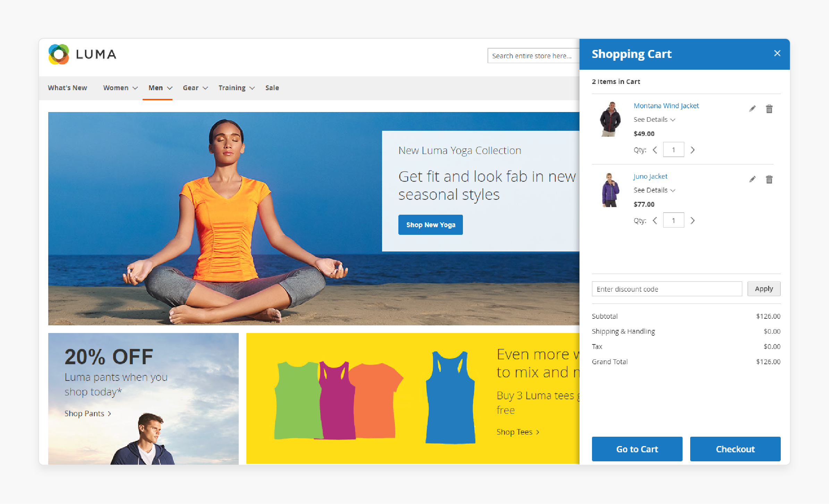The width and height of the screenshot is (829, 504).
Task: Decrease Montana Wind Jacket quantity
Action: tap(655, 150)
